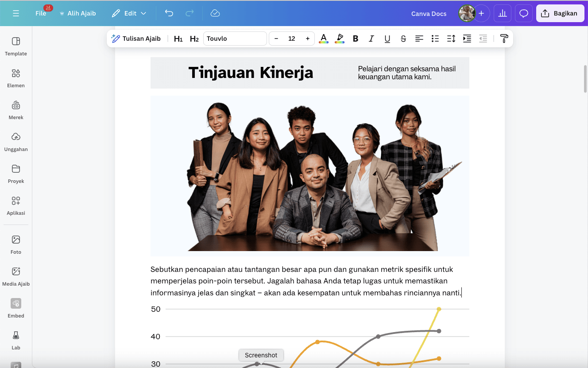Click the Bagikan button
Viewport: 588px width, 368px height.
(560, 13)
